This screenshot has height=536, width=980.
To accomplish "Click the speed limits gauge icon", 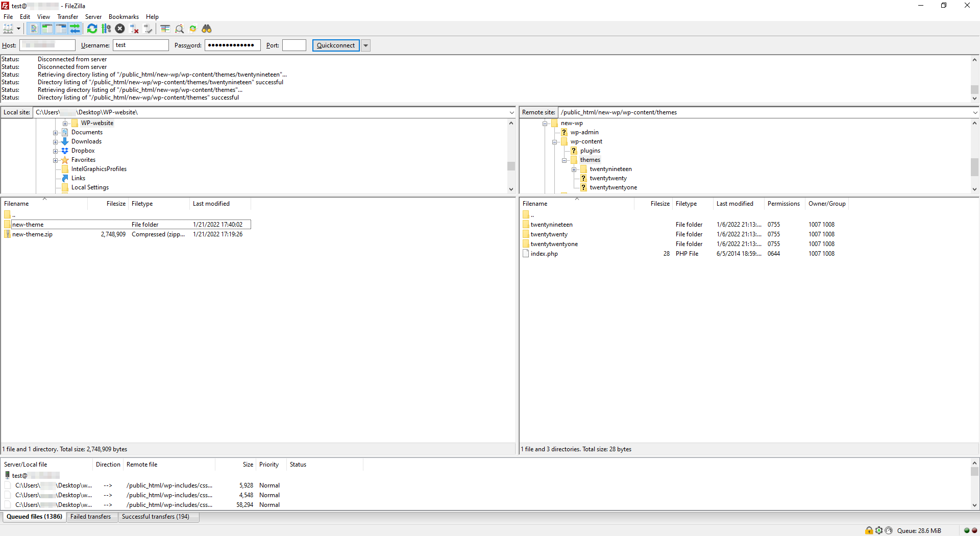I will tap(889, 530).
